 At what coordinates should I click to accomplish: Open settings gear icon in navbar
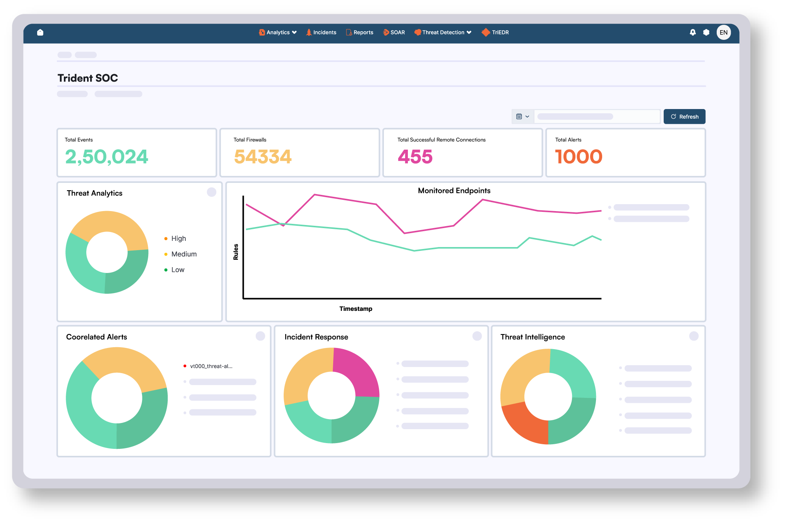tap(706, 32)
